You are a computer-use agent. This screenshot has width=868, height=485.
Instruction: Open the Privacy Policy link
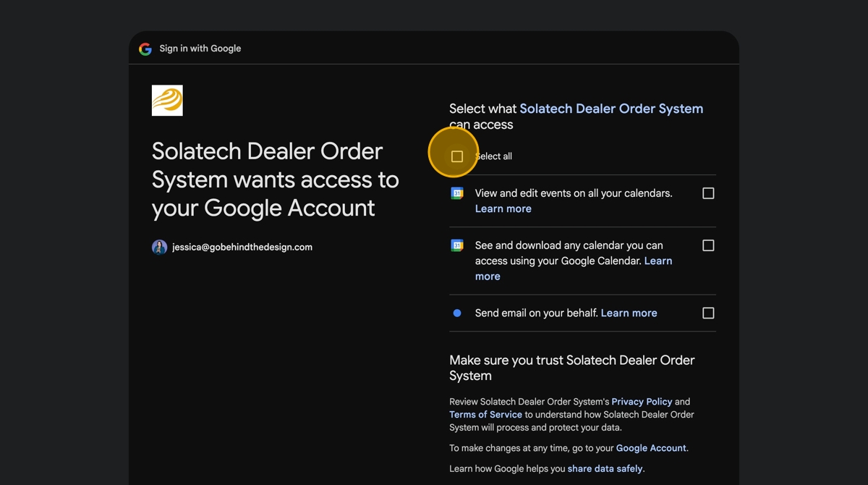click(x=642, y=401)
